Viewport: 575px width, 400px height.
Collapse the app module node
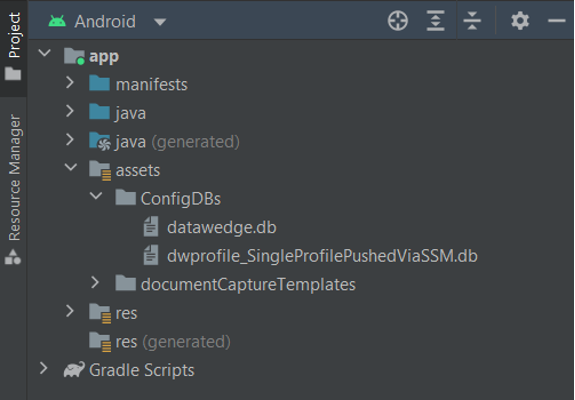point(44,53)
